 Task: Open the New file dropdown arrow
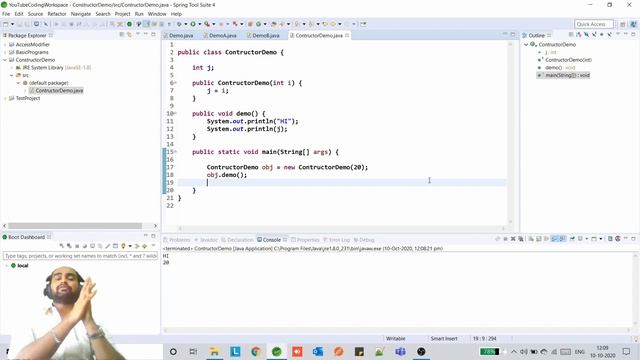(x=12, y=24)
